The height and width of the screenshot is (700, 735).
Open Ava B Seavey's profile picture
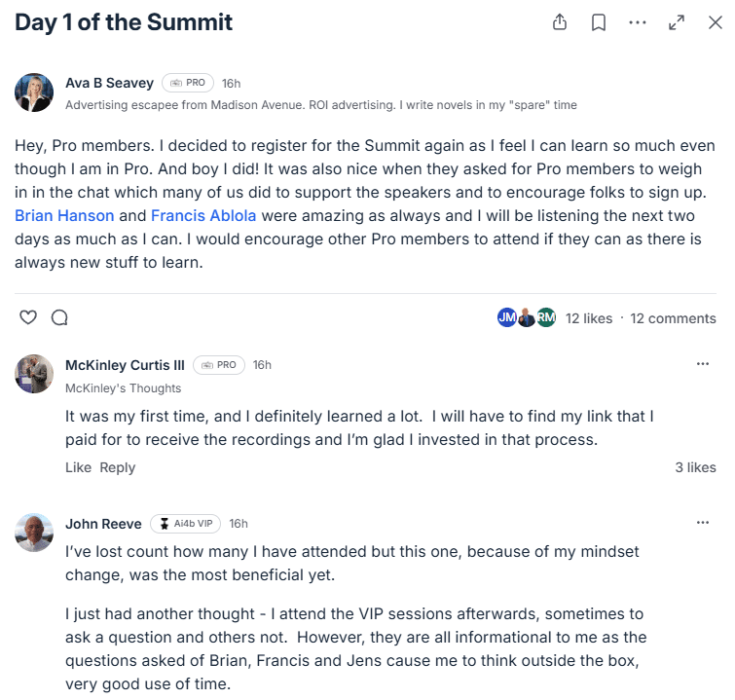pos(34,92)
